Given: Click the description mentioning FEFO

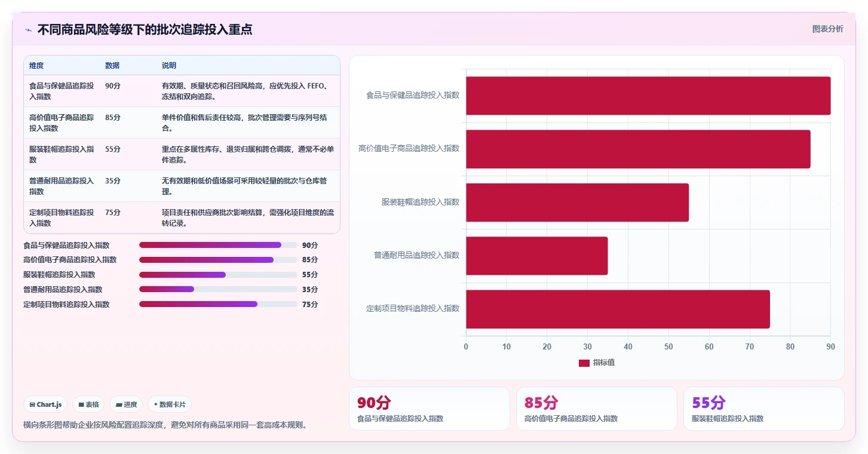Looking at the screenshot, I should 248,91.
